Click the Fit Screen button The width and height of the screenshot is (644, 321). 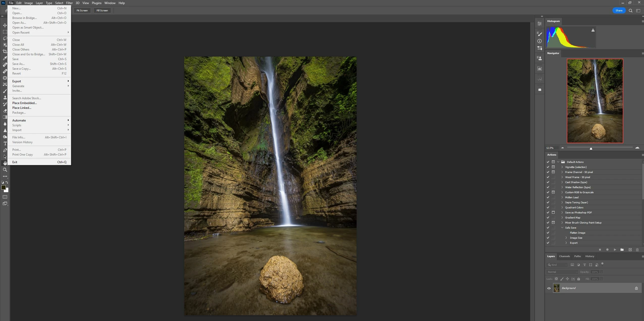point(82,10)
